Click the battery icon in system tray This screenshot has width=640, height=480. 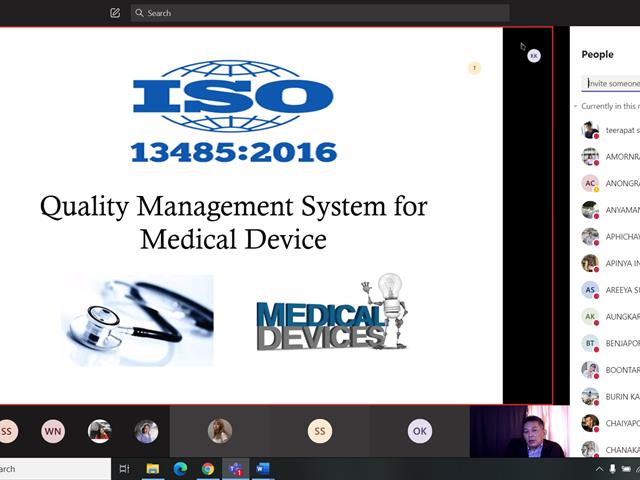(626, 469)
